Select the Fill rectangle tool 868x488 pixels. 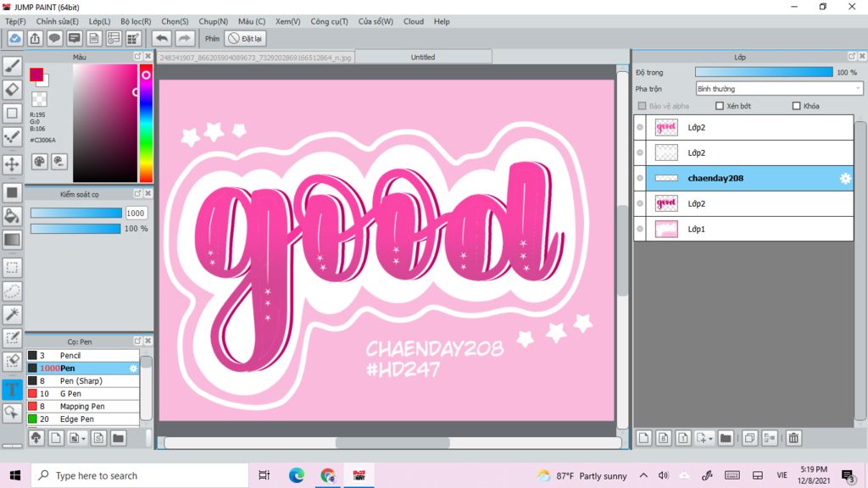(12, 192)
